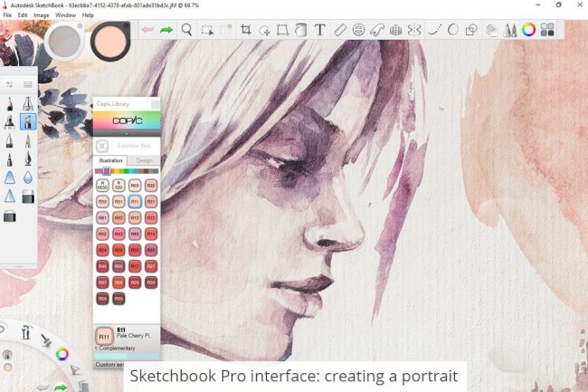588x392 pixels.
Task: Click the Undo arrow in the top toolbar
Action: pos(147,30)
